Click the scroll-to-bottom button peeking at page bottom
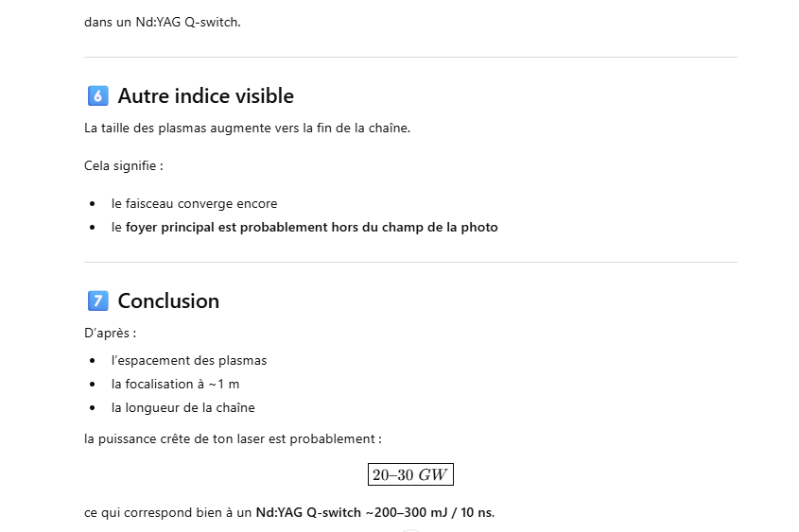The image size is (799, 532). [409, 529]
